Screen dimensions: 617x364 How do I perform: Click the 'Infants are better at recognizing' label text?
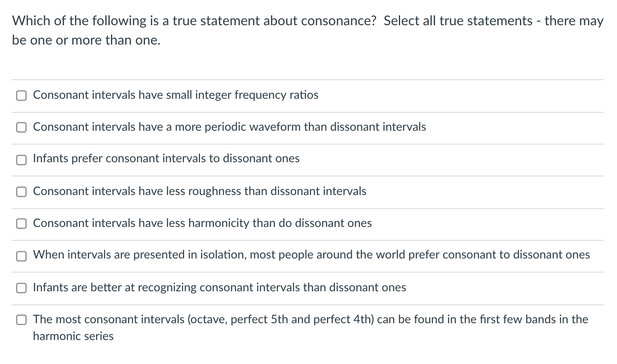(115, 288)
